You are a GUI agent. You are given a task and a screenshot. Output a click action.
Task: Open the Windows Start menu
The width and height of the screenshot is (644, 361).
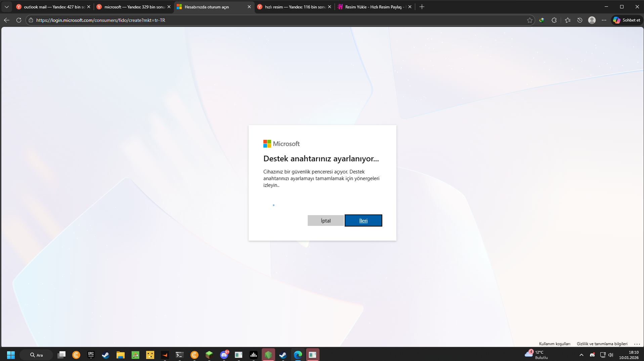tap(11, 355)
